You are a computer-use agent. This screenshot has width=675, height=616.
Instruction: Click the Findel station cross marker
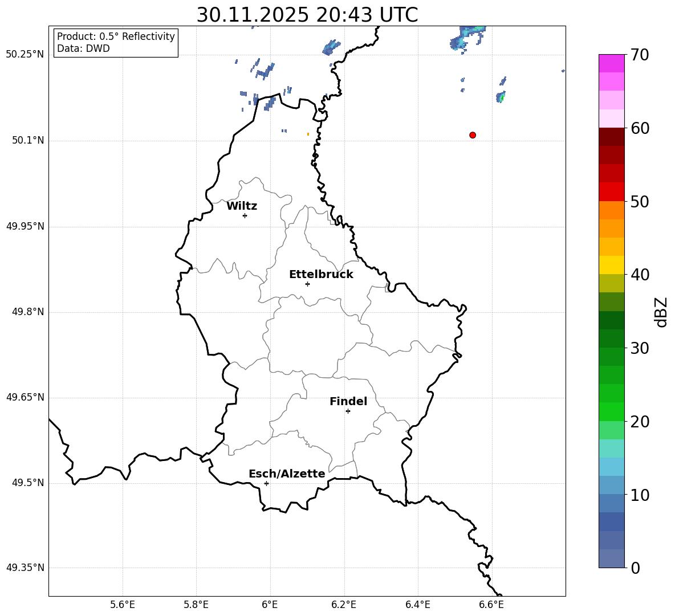pyautogui.click(x=348, y=411)
